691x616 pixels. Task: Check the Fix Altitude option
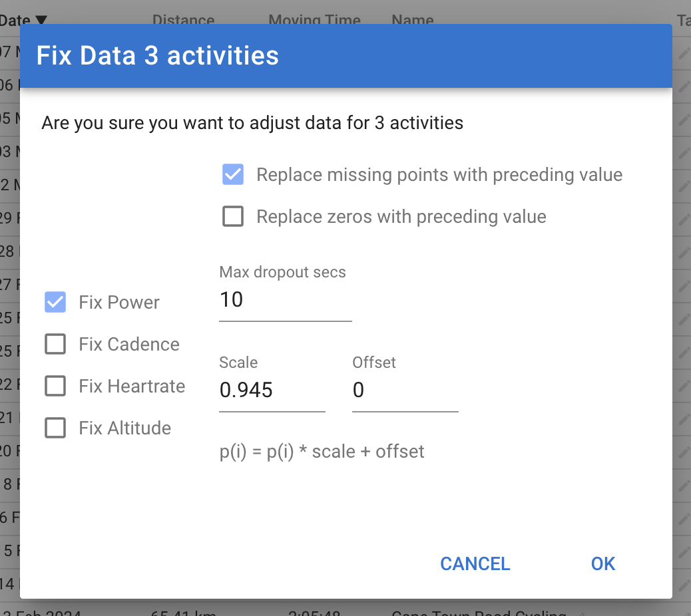point(55,428)
